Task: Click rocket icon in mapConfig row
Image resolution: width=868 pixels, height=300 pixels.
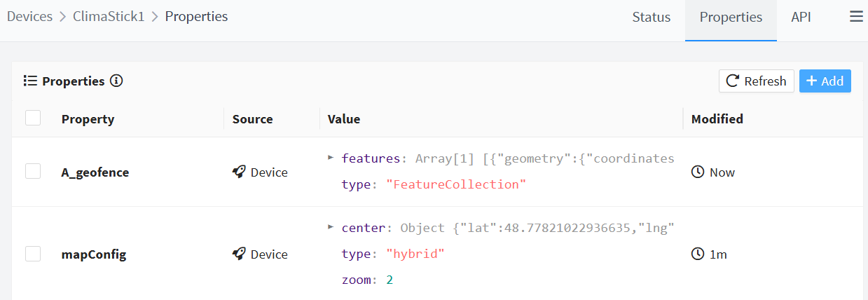Action: (239, 254)
